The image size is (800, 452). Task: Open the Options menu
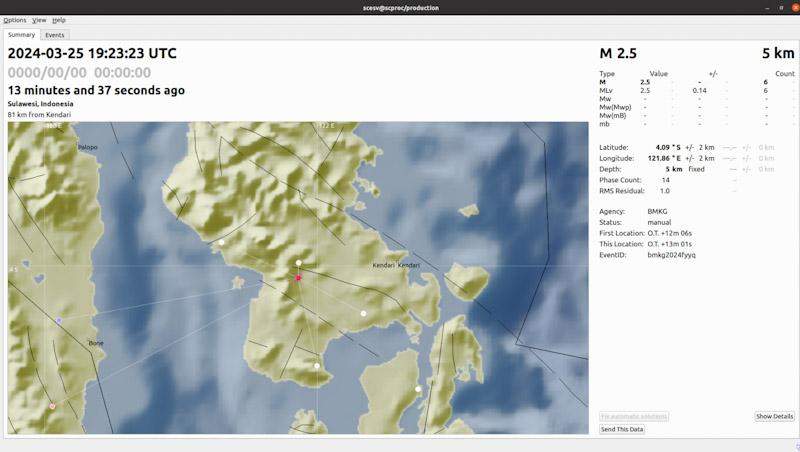pyautogui.click(x=15, y=20)
